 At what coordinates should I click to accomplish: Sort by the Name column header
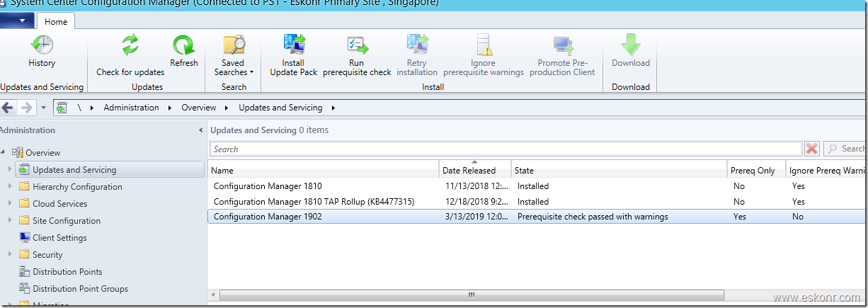click(x=324, y=170)
